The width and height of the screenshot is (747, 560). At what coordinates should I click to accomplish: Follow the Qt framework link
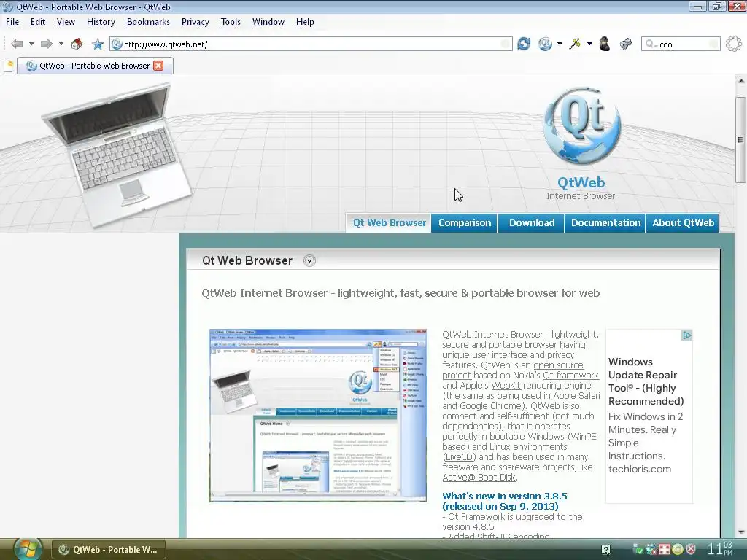pos(570,376)
